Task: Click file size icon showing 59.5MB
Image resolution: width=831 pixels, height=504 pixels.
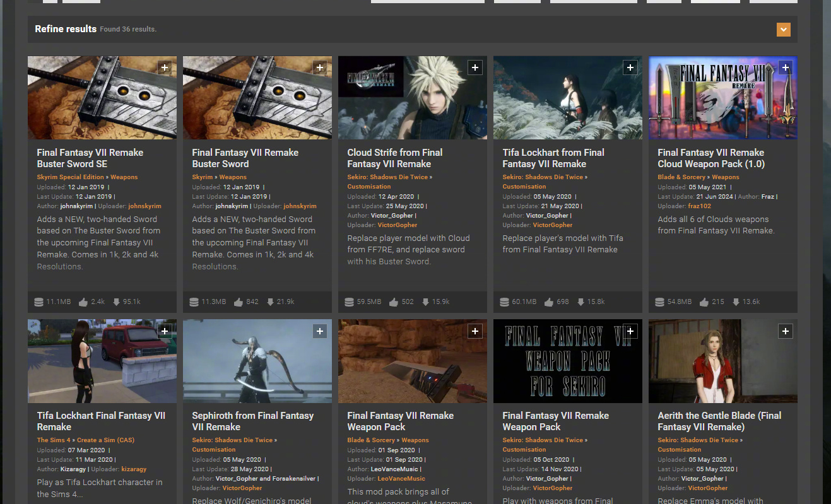Action: (350, 302)
